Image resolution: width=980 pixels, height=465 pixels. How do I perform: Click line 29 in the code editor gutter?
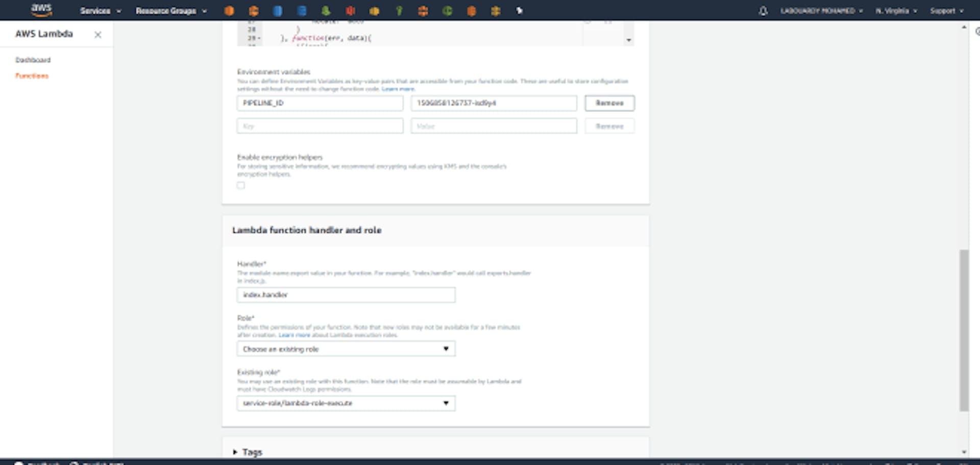252,38
